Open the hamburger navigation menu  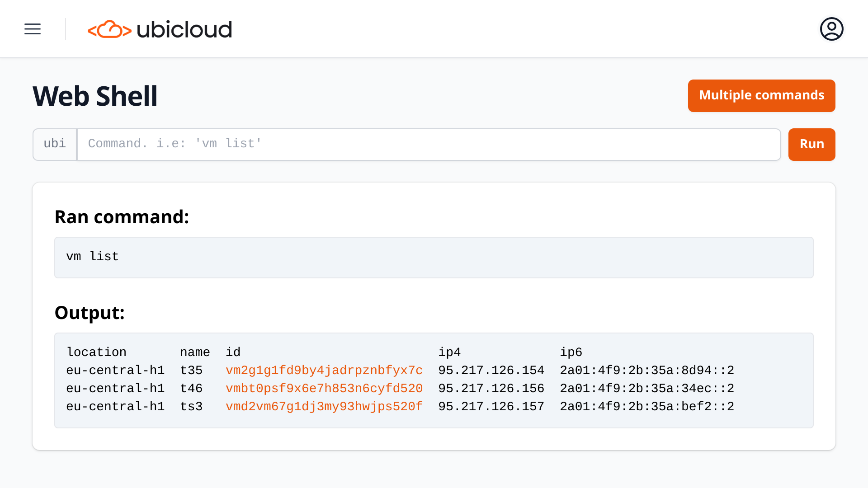[x=33, y=29]
